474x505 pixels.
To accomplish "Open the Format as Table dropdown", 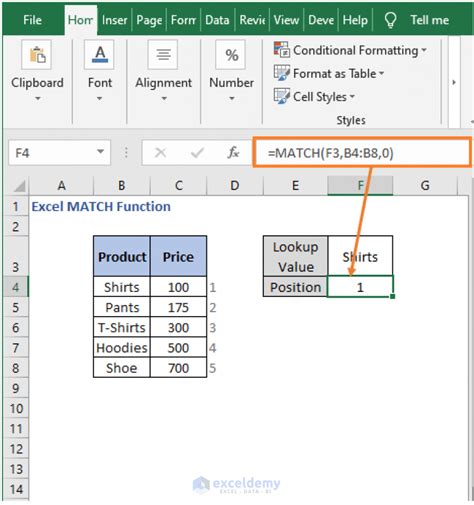I will tap(382, 73).
